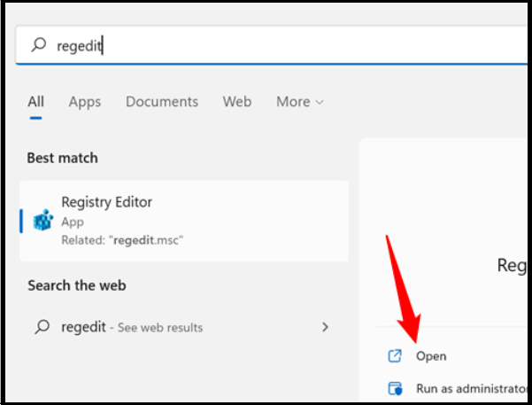Click the "Best match" heading
This screenshot has width=532, height=405.
click(x=63, y=158)
